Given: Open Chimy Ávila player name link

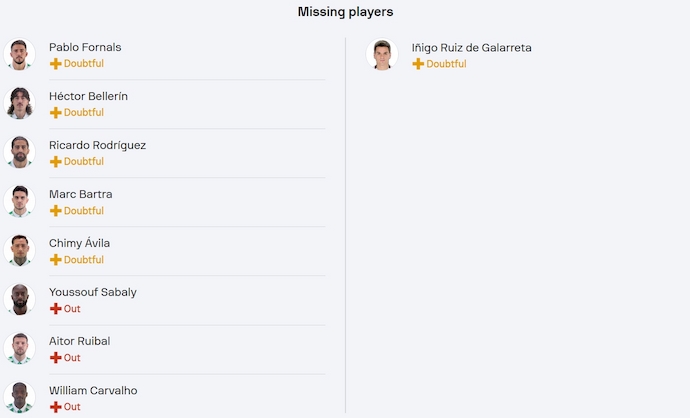Looking at the screenshot, I should (79, 243).
